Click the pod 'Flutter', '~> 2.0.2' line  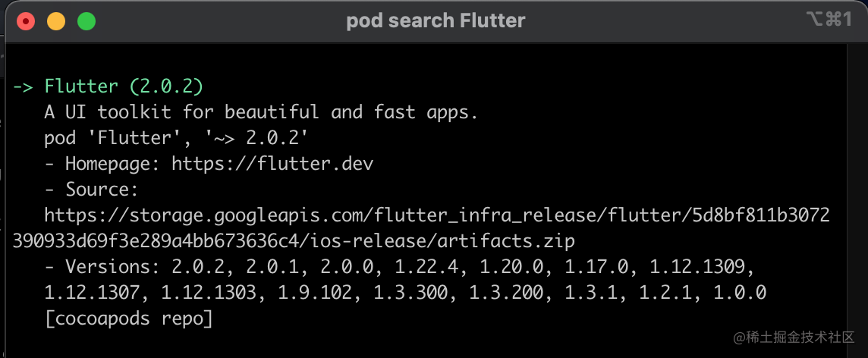coord(175,138)
